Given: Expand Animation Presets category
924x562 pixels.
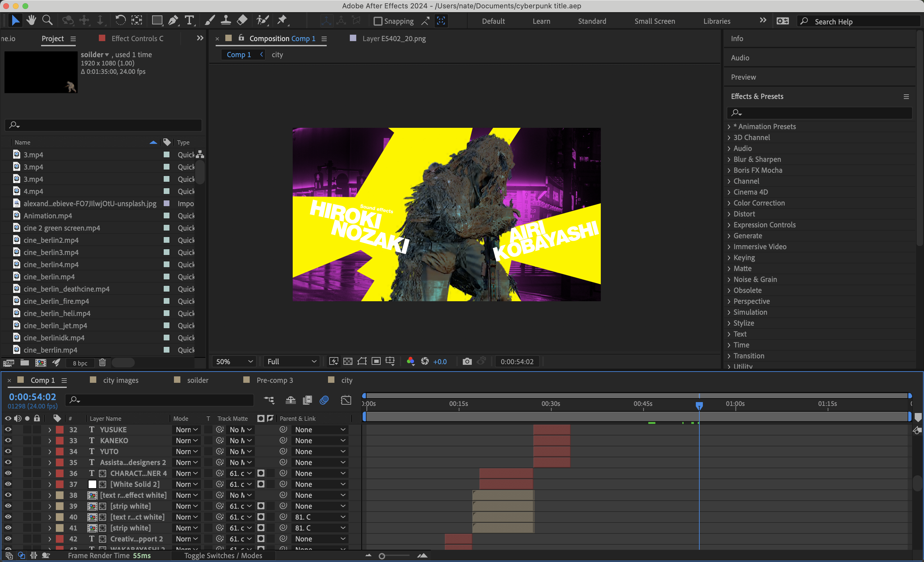Looking at the screenshot, I should 729,127.
